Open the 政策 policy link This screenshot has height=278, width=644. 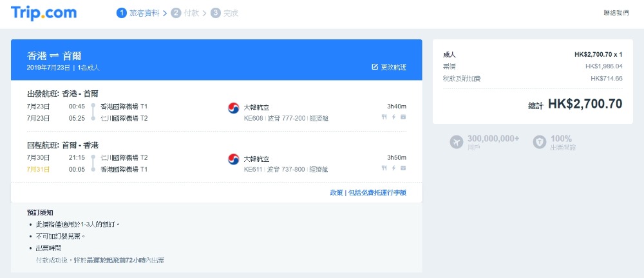click(336, 192)
